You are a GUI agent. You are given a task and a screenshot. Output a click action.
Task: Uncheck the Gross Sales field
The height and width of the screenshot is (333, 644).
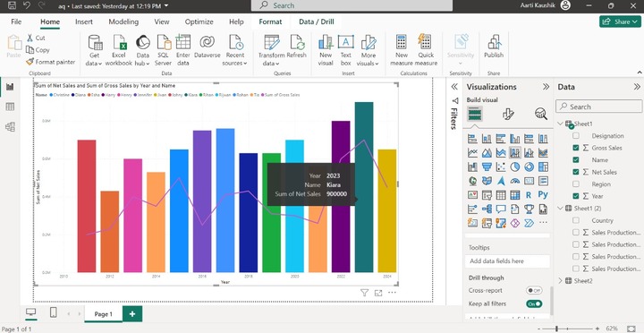point(576,148)
